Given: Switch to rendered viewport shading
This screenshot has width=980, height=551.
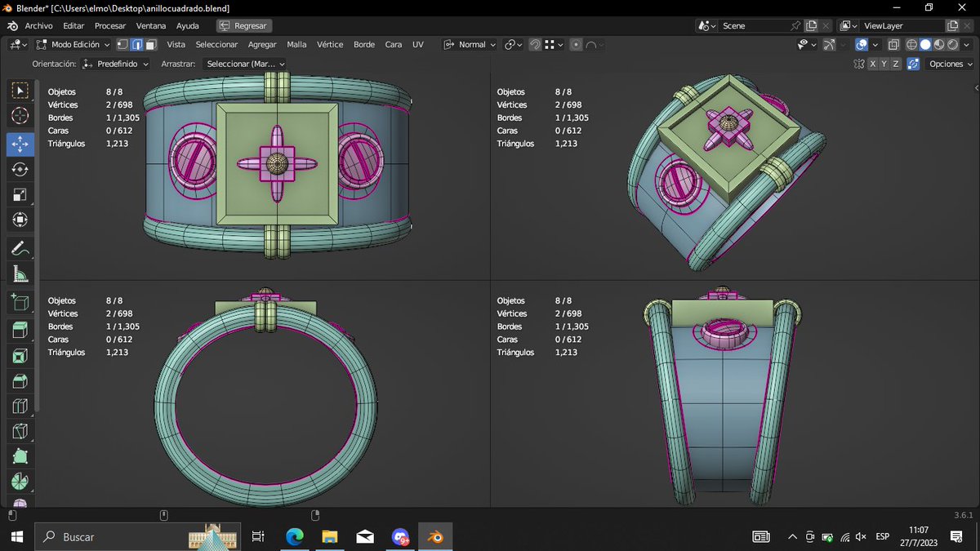Looking at the screenshot, I should [x=953, y=45].
